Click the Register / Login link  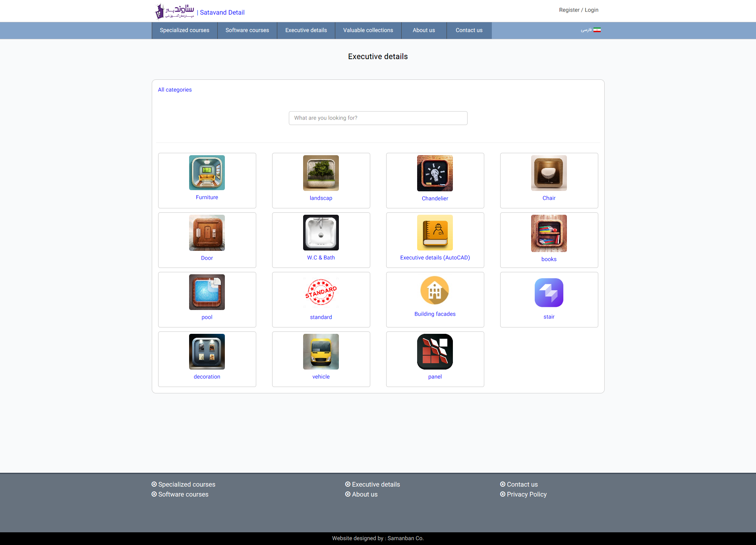click(578, 10)
